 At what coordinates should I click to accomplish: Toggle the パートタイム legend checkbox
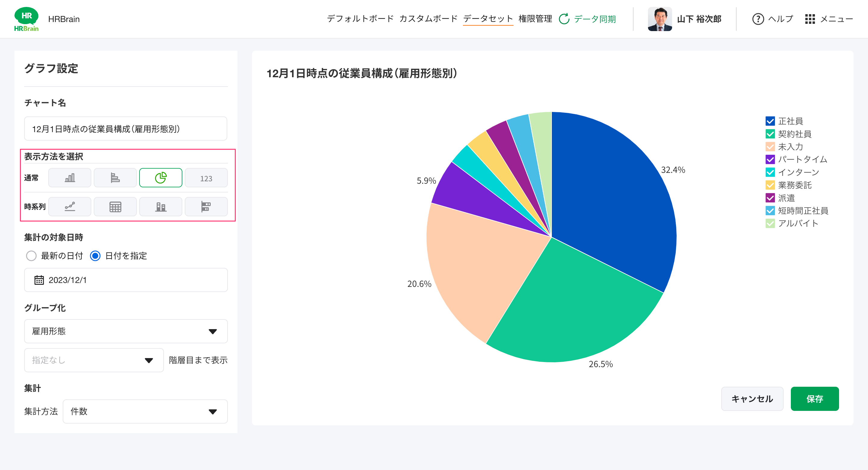770,160
